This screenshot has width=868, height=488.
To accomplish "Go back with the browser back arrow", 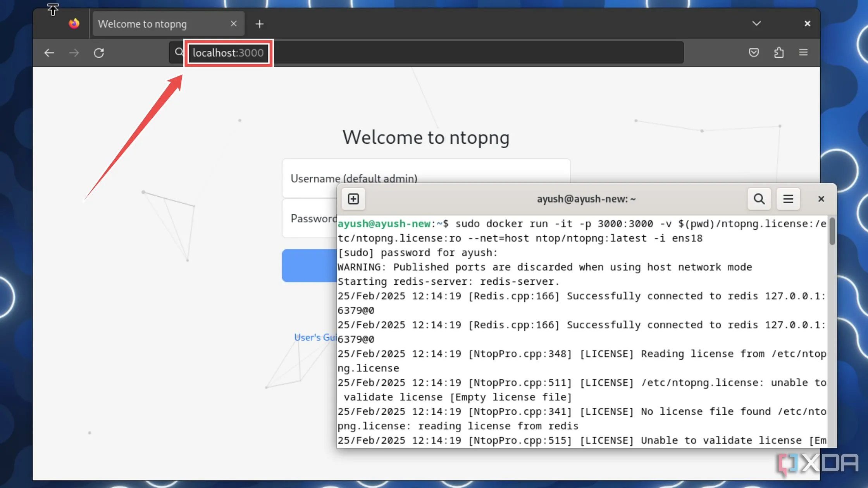I will click(49, 53).
